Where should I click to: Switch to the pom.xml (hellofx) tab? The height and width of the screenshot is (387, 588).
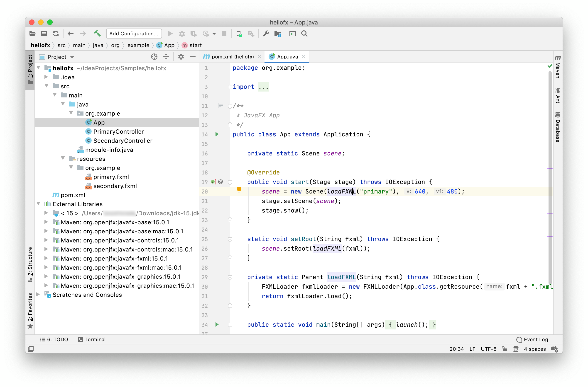[232, 57]
